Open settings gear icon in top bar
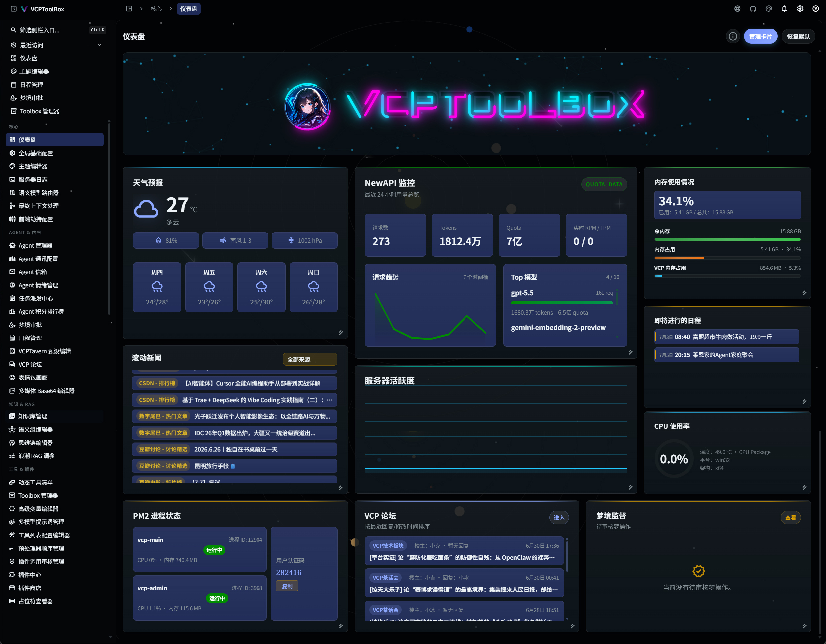The image size is (826, 644). click(x=800, y=8)
